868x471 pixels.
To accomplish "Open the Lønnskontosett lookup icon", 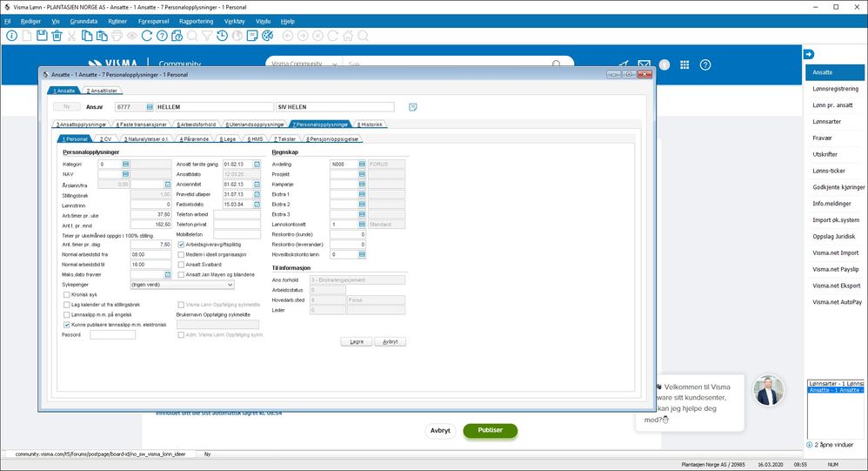I will point(362,225).
